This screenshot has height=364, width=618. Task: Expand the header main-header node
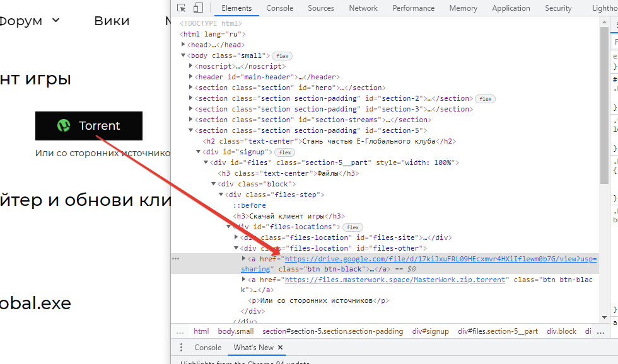(190, 76)
